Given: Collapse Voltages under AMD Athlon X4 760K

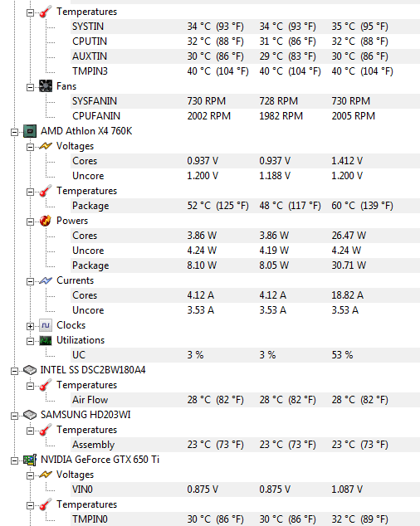Looking at the screenshot, I should click(30, 147).
